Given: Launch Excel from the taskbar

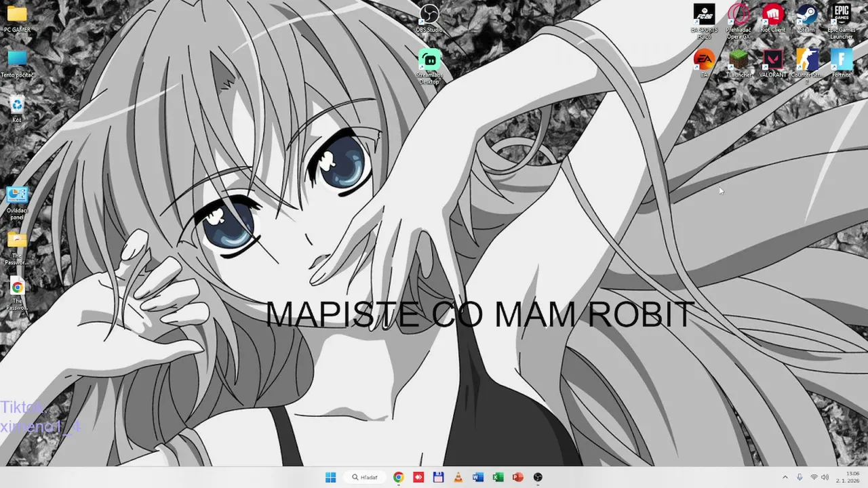Looking at the screenshot, I should 498,477.
